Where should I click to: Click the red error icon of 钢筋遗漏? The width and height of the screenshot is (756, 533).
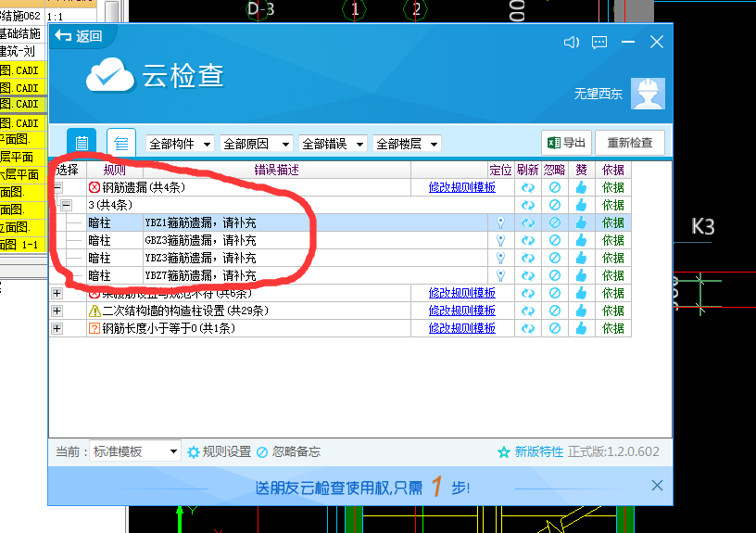(94, 187)
